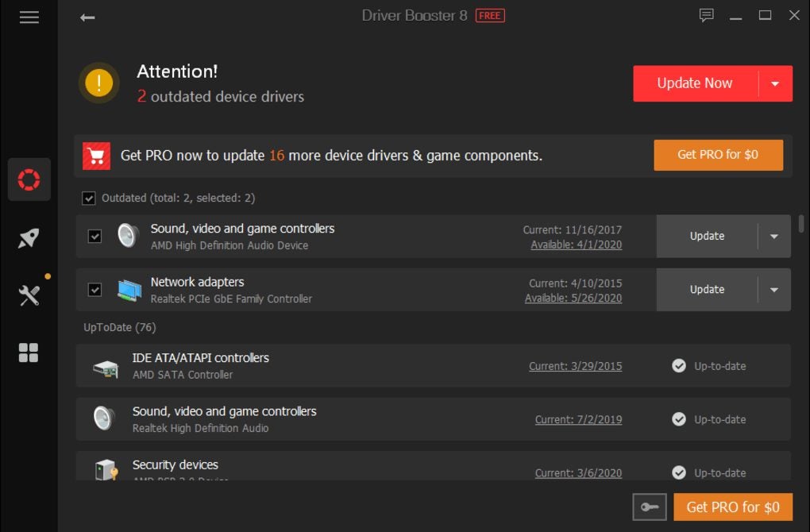Open the hamburger menu
810x532 pixels.
[29, 16]
